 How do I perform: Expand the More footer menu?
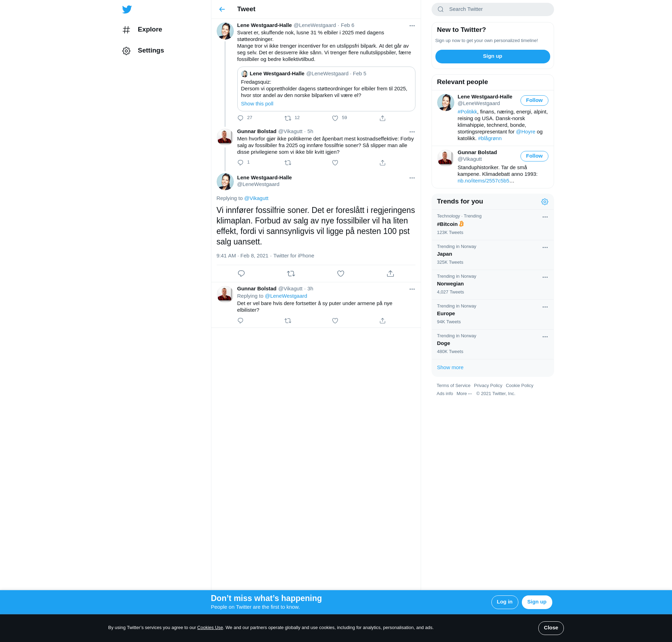464,394
